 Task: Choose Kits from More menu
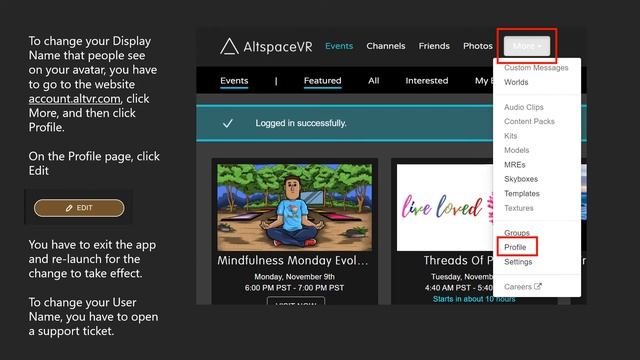coord(510,136)
